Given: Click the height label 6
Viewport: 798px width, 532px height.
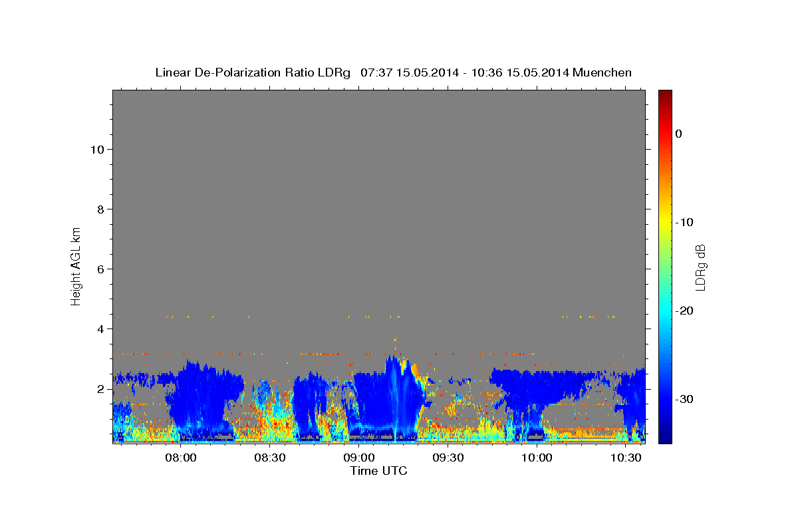Looking at the screenshot, I should click(100, 269).
